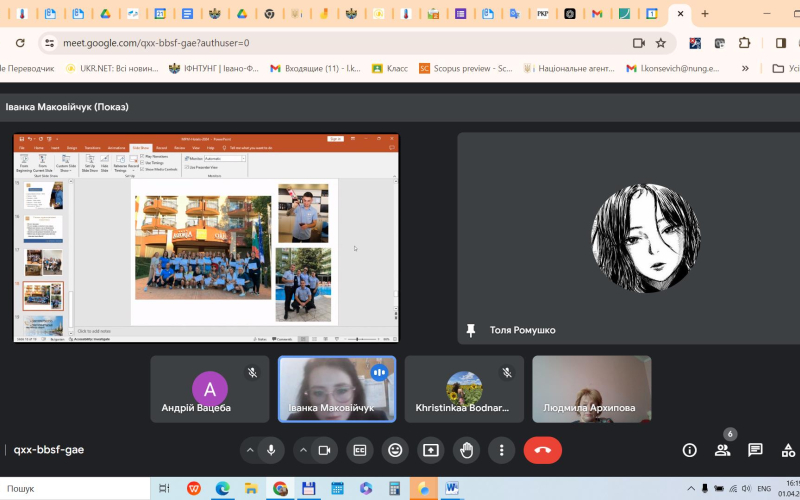Viewport: 800px width, 500px height.
Task: Switch input language from ENG
Action: (x=764, y=488)
